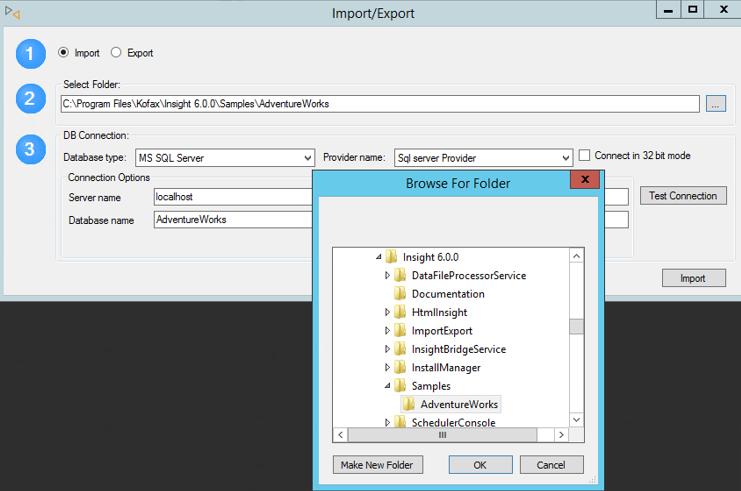Expand the ImportExport folder node
The width and height of the screenshot is (741, 491).
point(388,330)
